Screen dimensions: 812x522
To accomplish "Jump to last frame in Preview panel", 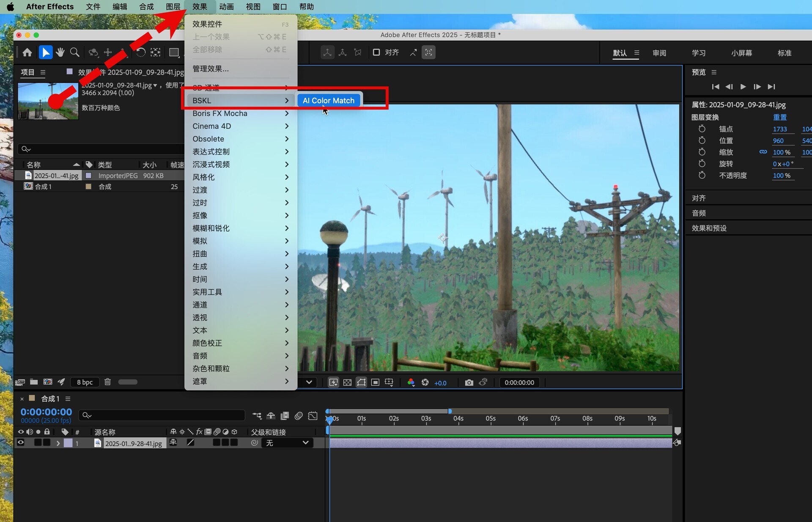I will [771, 87].
